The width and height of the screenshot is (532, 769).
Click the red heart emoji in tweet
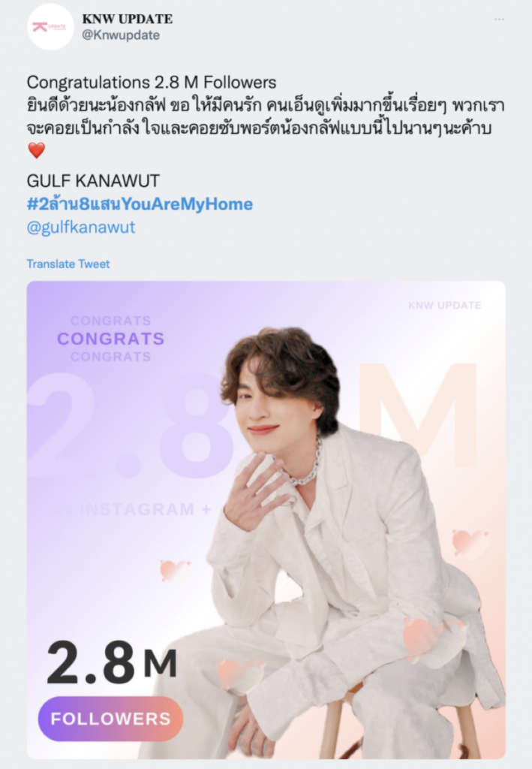[36, 150]
